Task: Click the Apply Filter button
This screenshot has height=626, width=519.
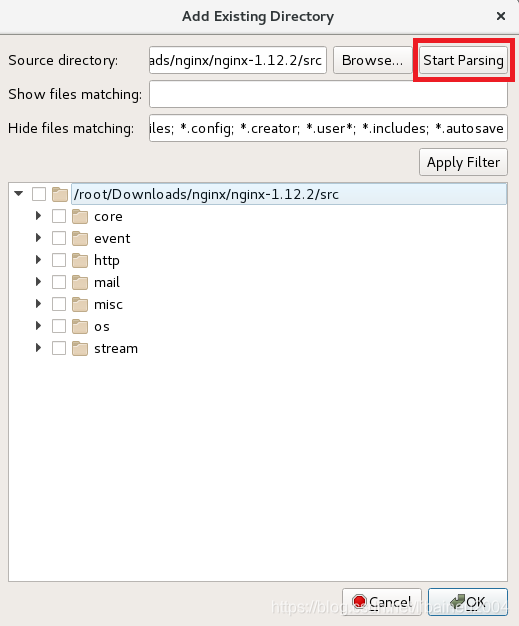Action: click(x=463, y=162)
